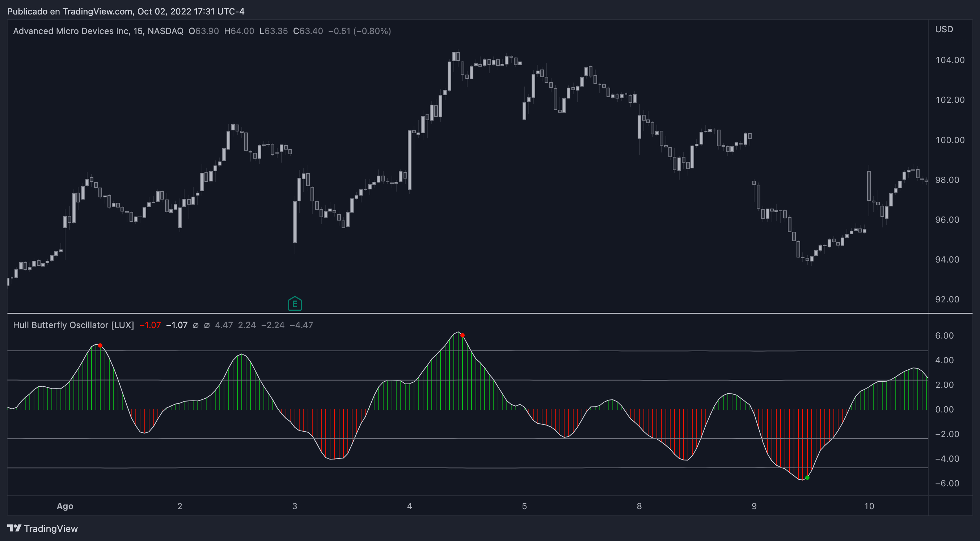
Task: Click the oscillator −4.00 axis label
Action: click(x=947, y=459)
